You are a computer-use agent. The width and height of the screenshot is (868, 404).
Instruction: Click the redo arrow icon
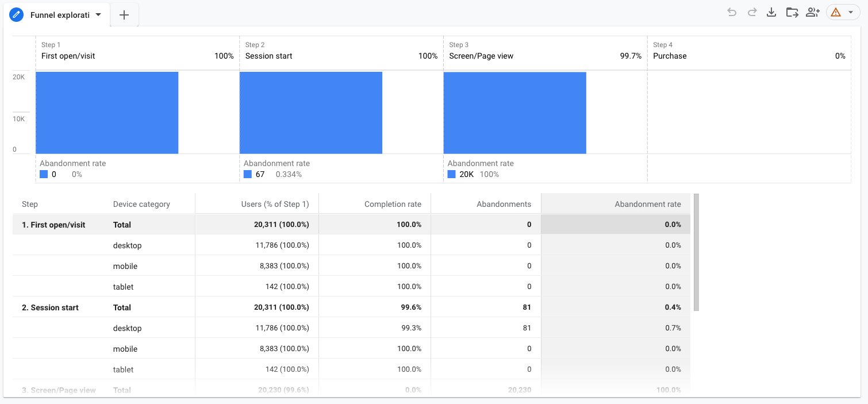(x=752, y=13)
